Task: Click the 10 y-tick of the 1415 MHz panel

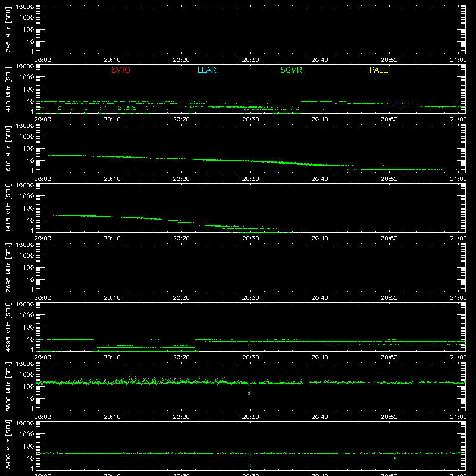Action: [30, 220]
